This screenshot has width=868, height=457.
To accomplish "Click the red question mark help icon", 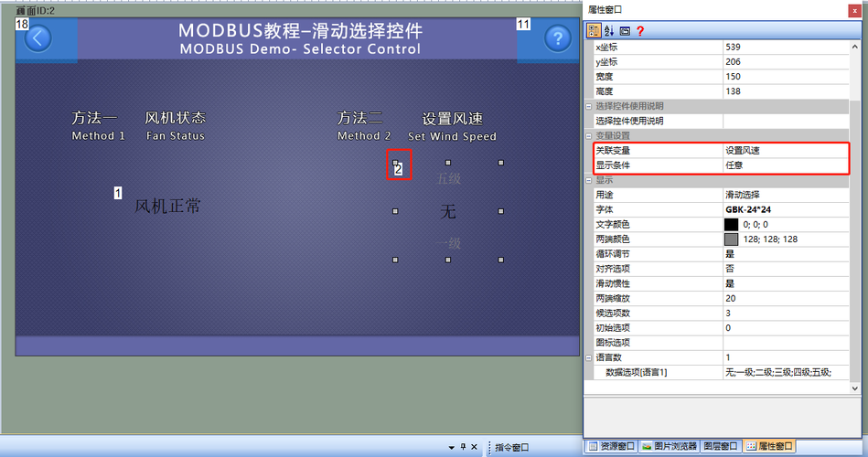I will pos(640,31).
